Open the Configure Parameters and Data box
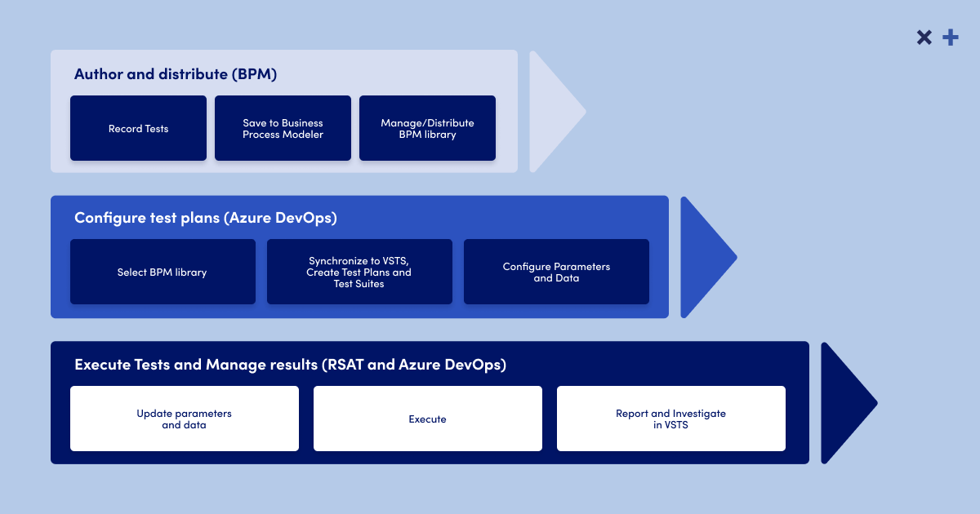Image resolution: width=980 pixels, height=514 pixels. [556, 272]
